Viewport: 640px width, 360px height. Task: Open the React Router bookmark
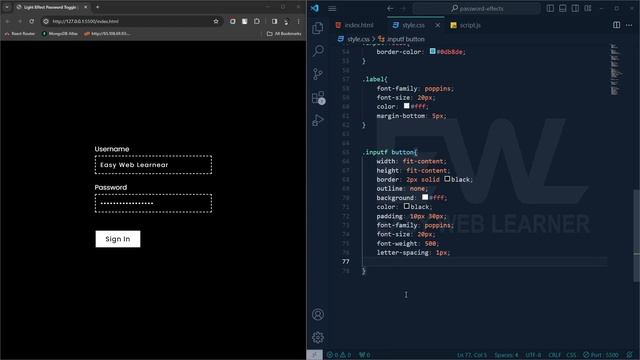coord(20,33)
